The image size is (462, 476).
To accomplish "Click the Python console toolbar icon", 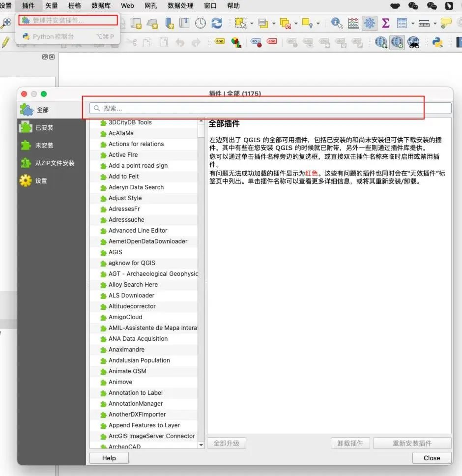I will click(437, 42).
